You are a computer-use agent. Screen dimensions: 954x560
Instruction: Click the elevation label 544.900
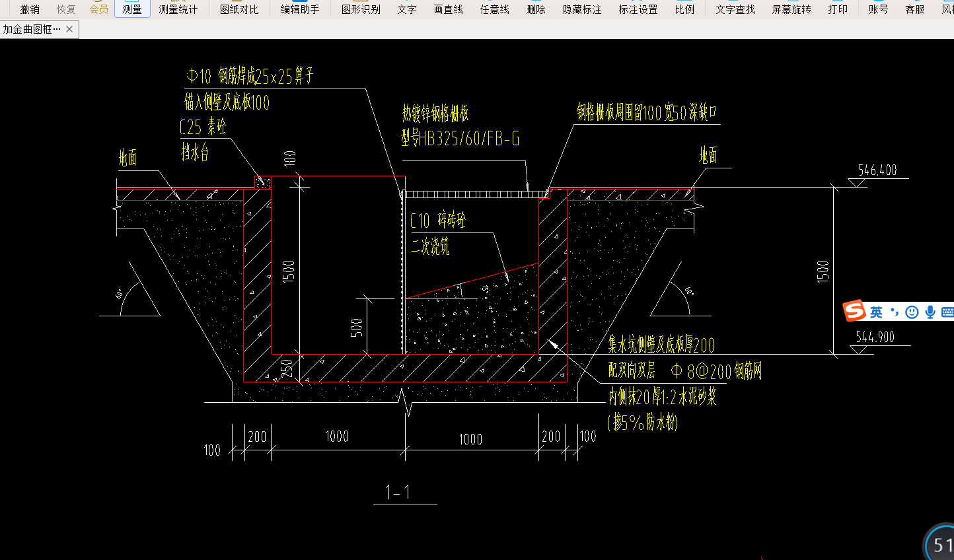click(875, 337)
